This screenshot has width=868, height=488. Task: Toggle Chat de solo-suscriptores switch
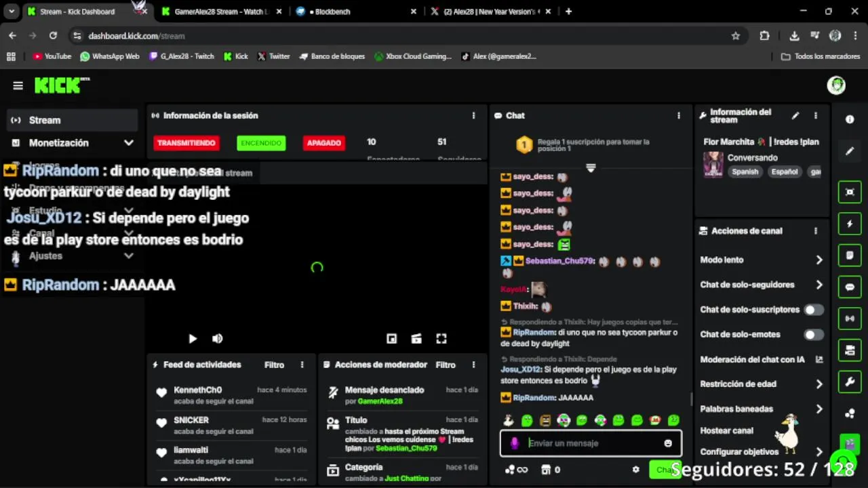(x=813, y=310)
